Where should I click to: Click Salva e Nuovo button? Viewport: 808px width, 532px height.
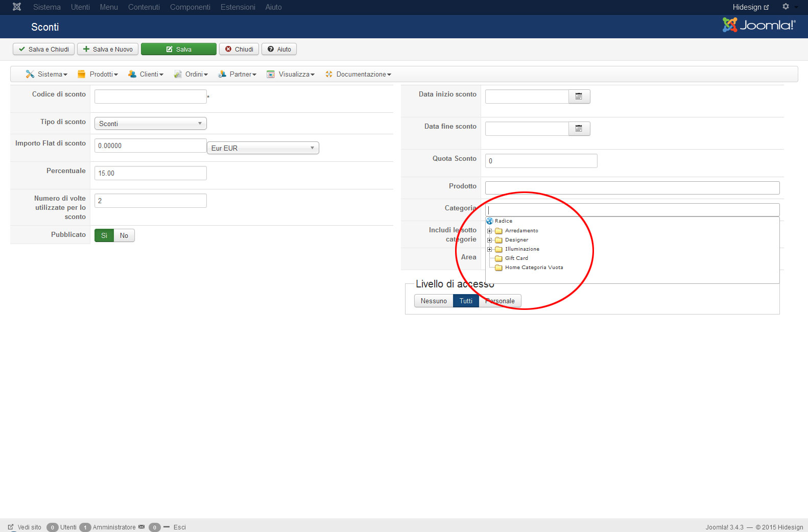click(x=108, y=49)
